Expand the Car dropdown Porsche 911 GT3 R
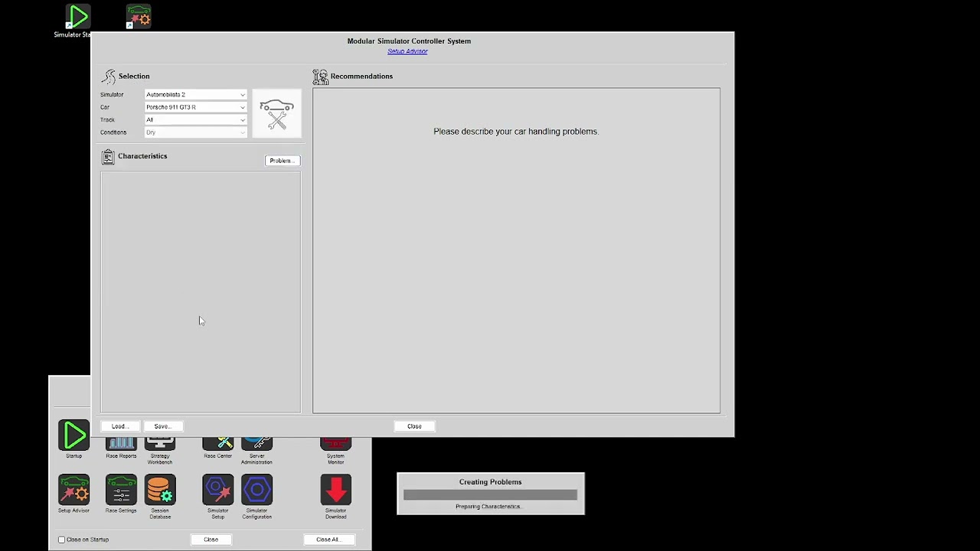The width and height of the screenshot is (980, 551). tap(196, 107)
